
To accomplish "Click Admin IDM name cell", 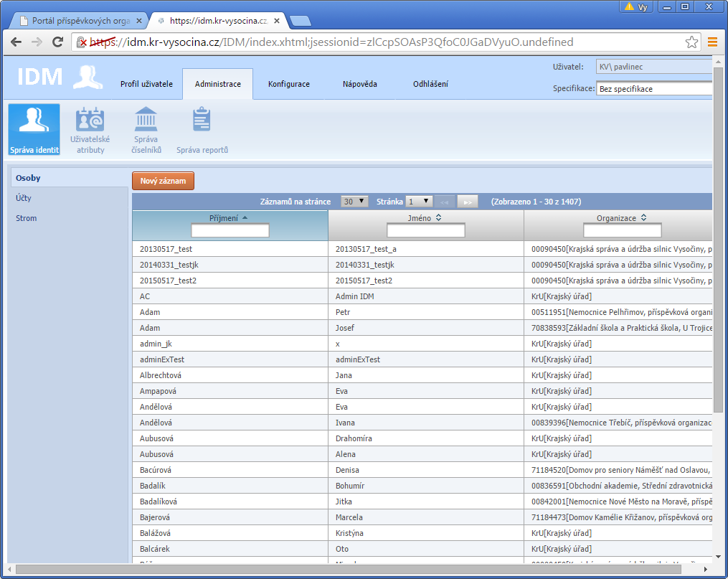I will (426, 296).
